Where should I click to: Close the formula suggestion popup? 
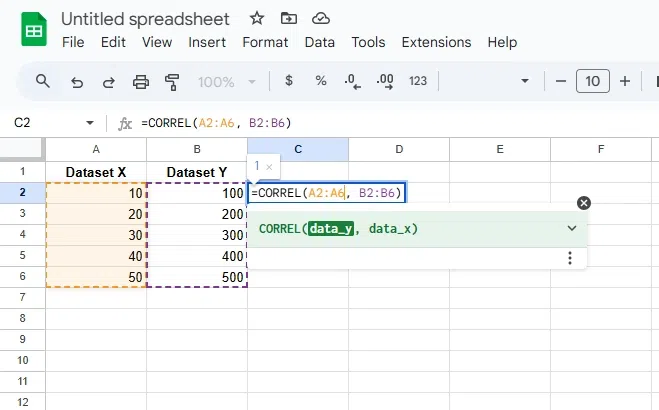[x=584, y=203]
